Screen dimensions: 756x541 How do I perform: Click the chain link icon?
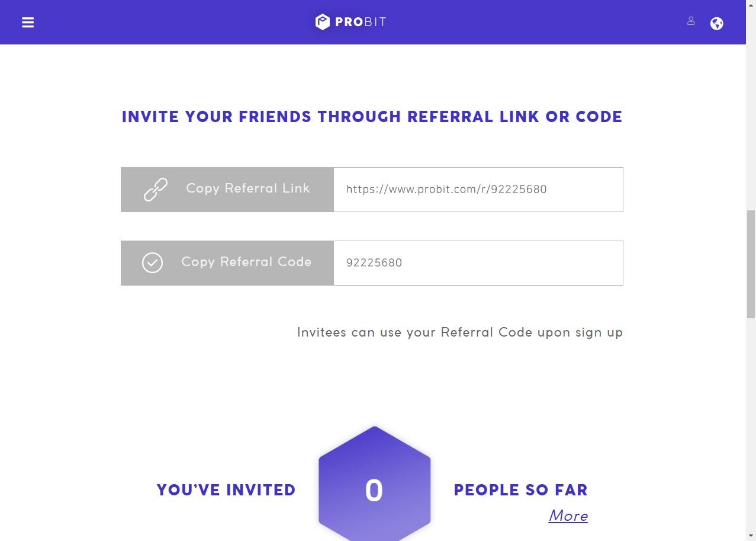click(x=156, y=190)
